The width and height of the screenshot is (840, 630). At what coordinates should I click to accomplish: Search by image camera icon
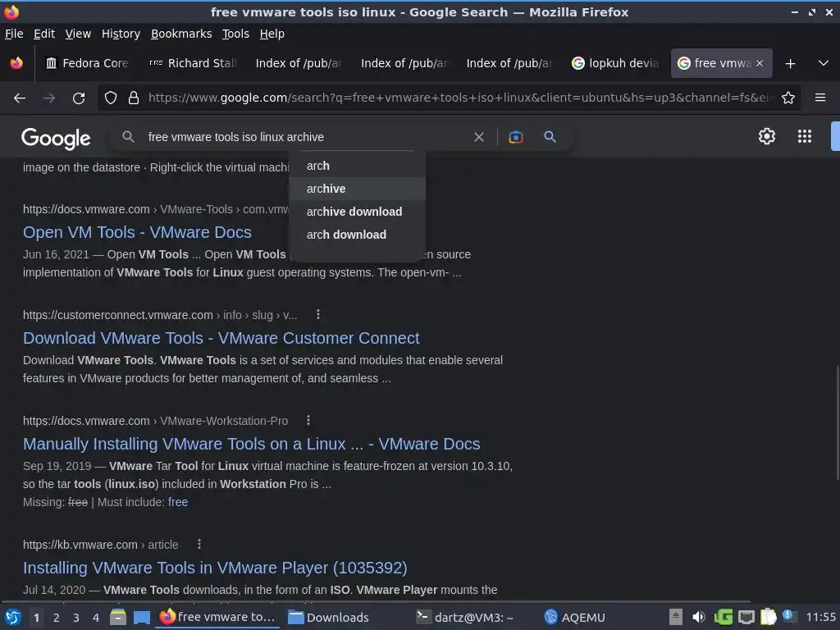point(515,137)
